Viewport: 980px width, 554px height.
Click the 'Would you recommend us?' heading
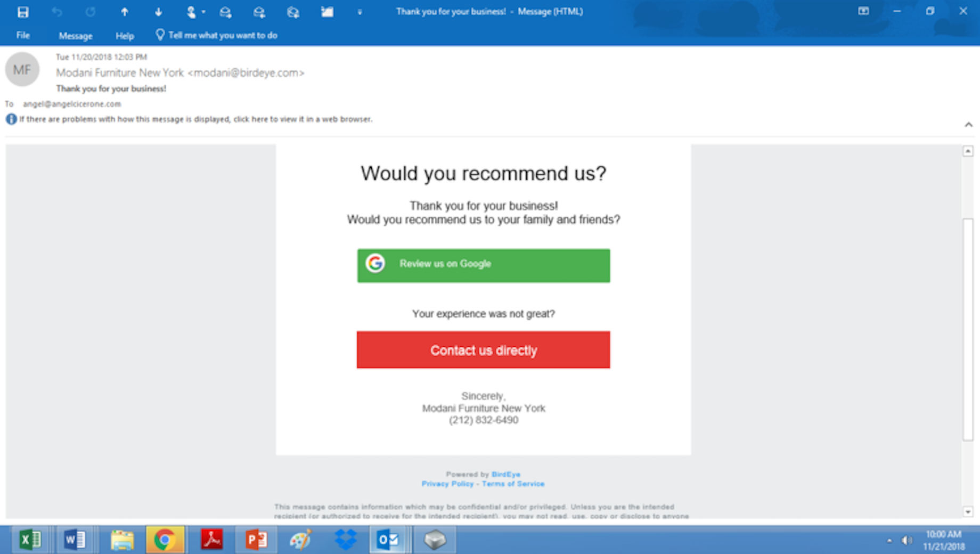pyautogui.click(x=484, y=174)
